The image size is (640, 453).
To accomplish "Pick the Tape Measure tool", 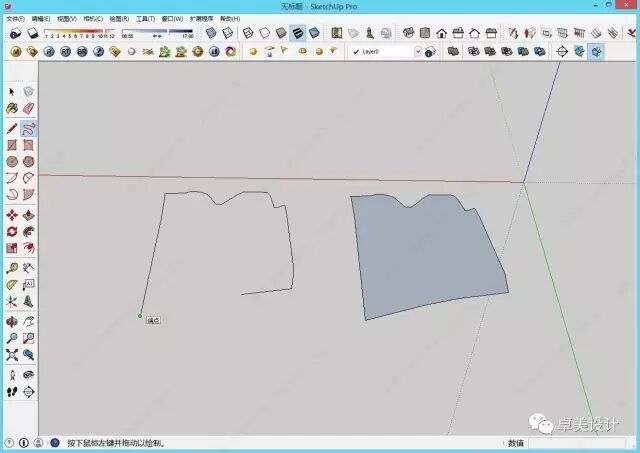I will tap(12, 268).
